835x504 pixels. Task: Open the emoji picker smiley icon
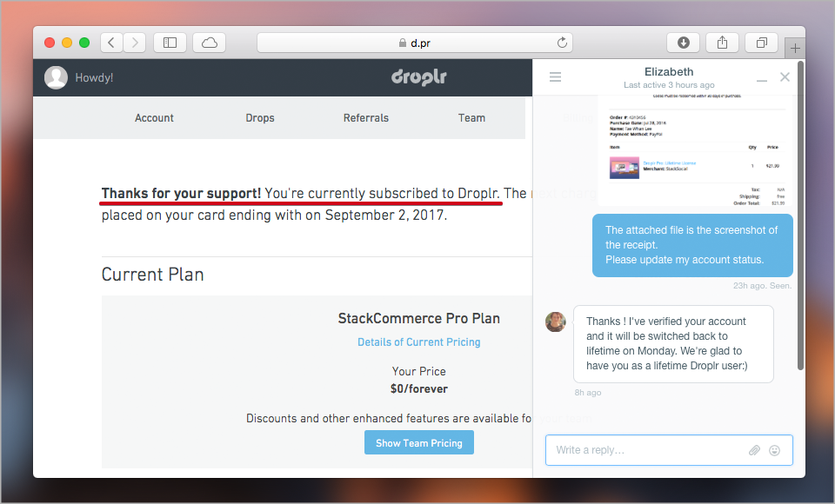pos(775,450)
